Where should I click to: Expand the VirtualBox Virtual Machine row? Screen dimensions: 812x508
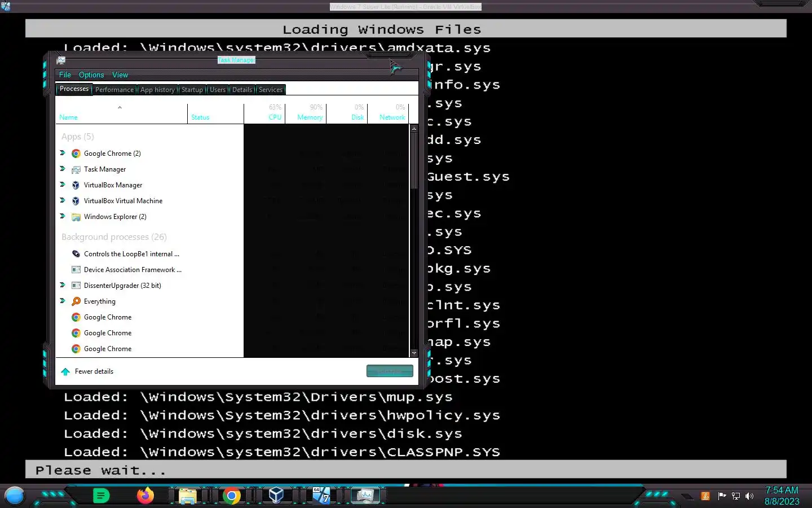pos(63,200)
